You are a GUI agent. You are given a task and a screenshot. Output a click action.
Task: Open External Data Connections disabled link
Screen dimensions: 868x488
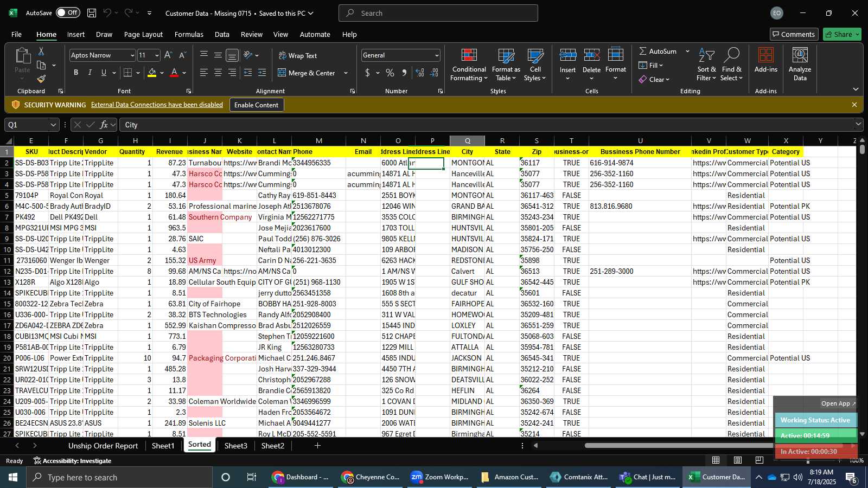coord(157,105)
